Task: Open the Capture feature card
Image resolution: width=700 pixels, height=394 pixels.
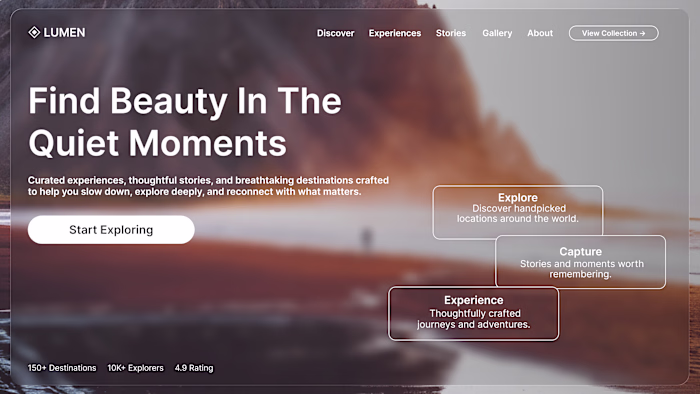Action: click(580, 262)
